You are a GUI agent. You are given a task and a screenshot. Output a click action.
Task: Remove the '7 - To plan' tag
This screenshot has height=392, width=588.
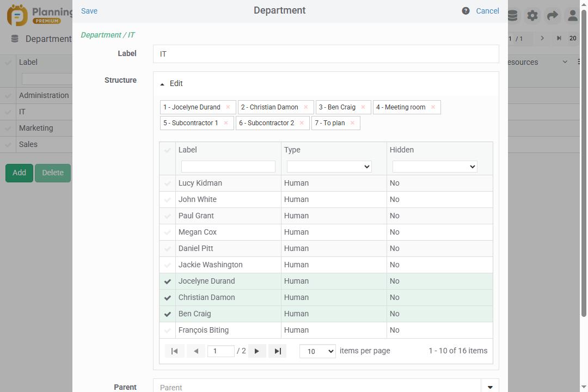coord(352,123)
